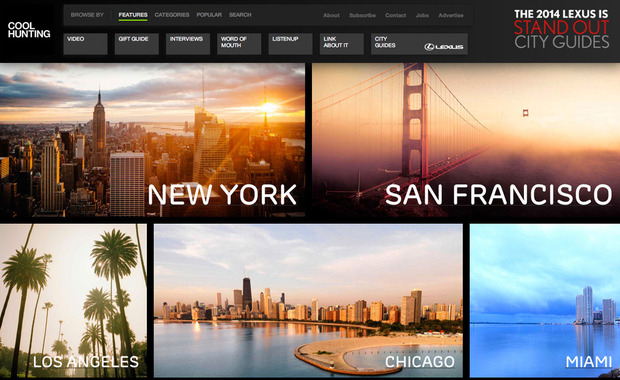Image resolution: width=620 pixels, height=380 pixels.
Task: Click the 'Browse by' label
Action: (x=87, y=15)
